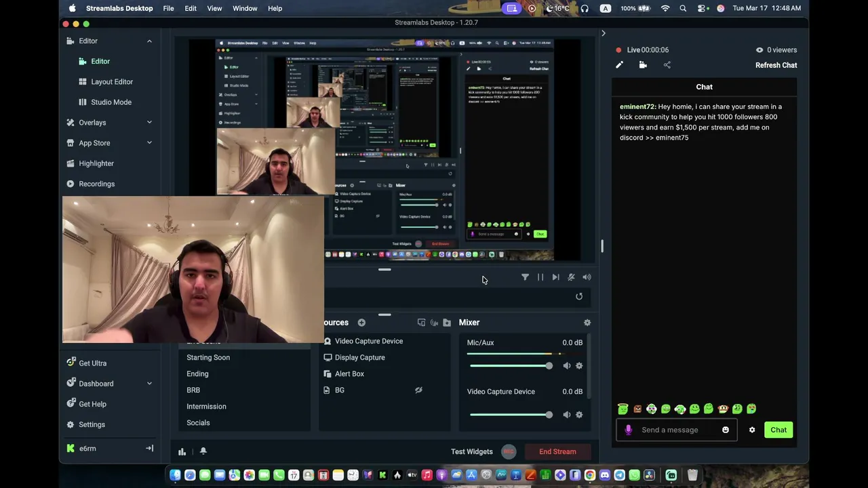This screenshot has height=488, width=868.
Task: Toggle the REC recording button
Action: point(509,451)
